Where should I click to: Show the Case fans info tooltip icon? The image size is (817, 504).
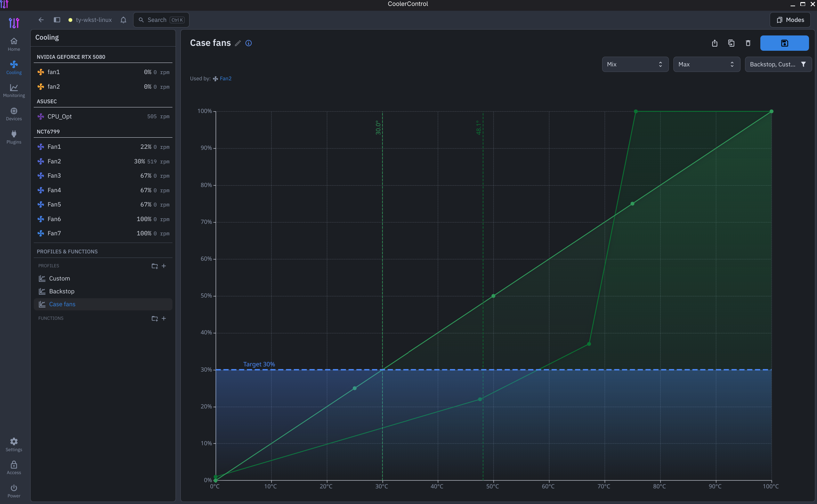tap(249, 43)
